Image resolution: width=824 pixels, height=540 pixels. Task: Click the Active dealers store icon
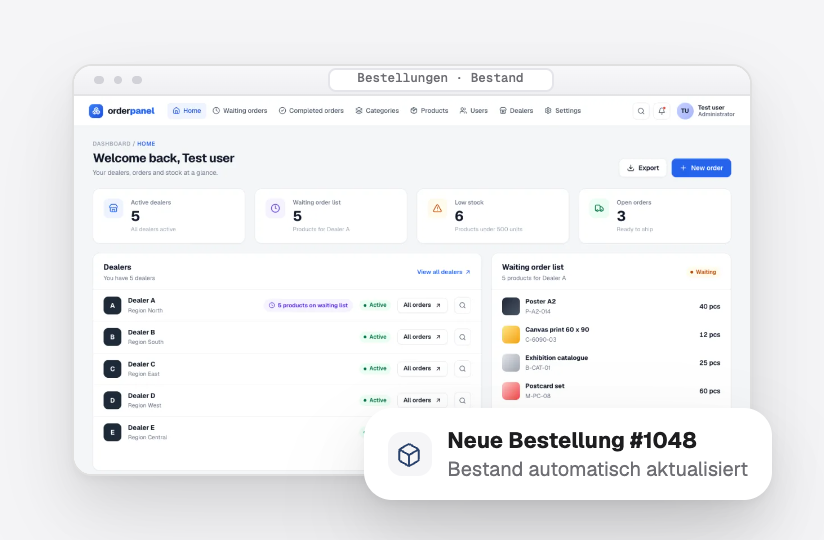click(113, 209)
